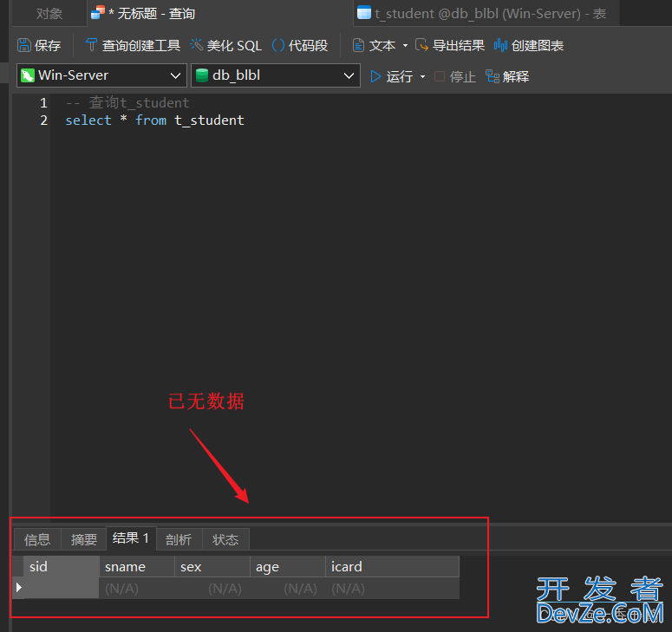Click the from keyword in editor

pos(151,121)
